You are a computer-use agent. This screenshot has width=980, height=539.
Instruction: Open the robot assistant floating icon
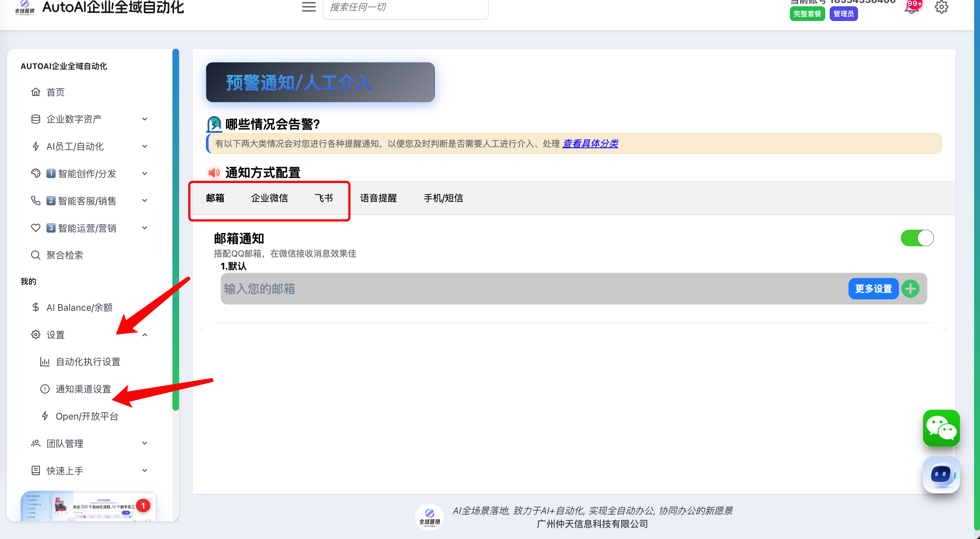click(941, 474)
